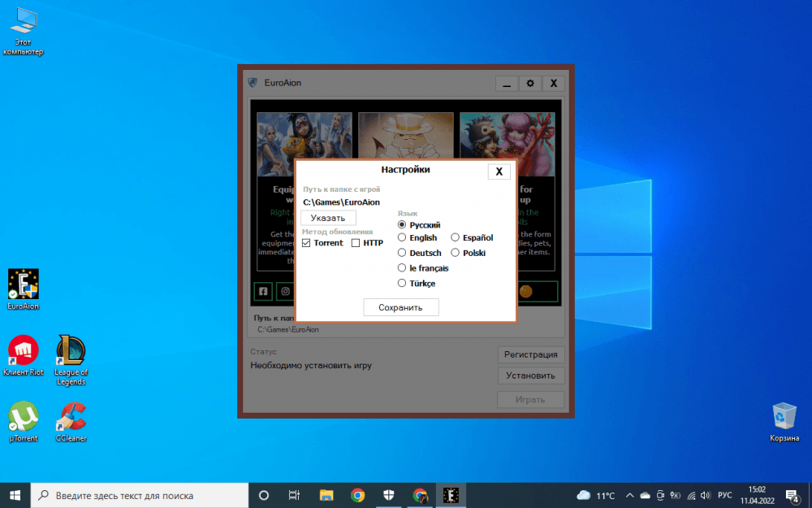Open the Riot Client desktop icon
This screenshot has width=812, height=508.
click(24, 351)
